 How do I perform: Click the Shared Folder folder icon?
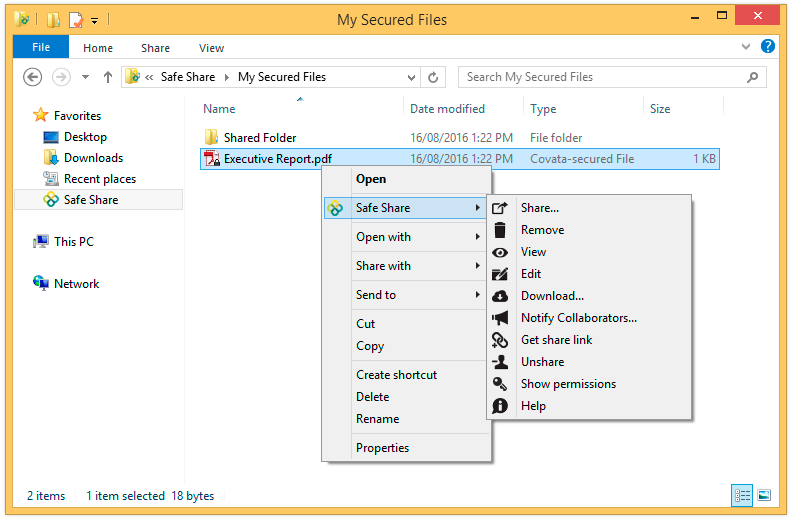[211, 137]
